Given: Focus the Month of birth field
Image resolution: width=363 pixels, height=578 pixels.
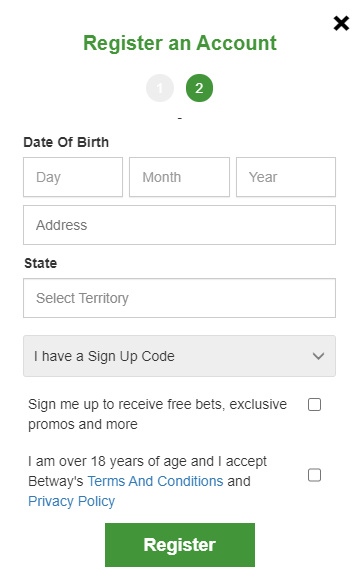Looking at the screenshot, I should point(179,177).
